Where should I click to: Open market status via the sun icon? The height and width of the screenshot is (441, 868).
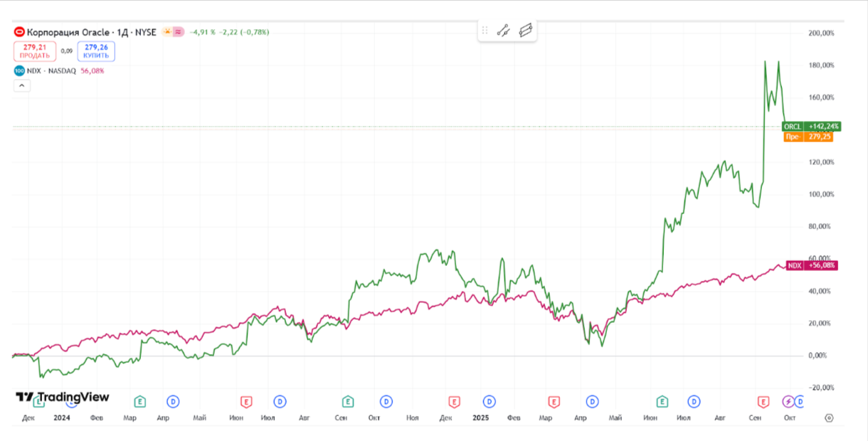click(x=168, y=32)
